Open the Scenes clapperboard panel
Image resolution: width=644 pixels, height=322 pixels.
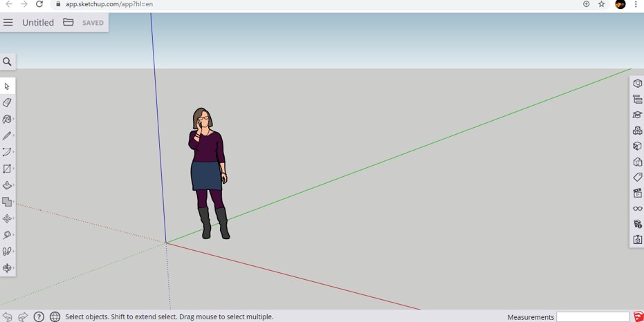[638, 193]
